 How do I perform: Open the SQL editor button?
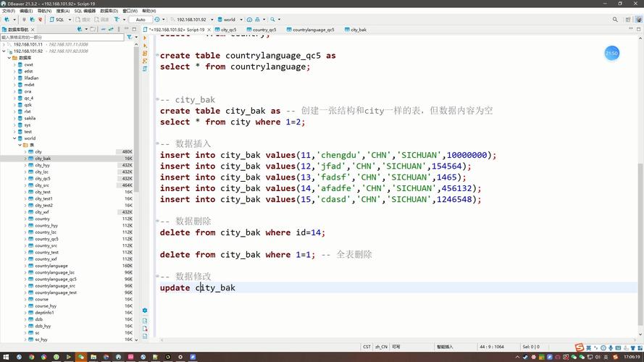(x=57, y=20)
